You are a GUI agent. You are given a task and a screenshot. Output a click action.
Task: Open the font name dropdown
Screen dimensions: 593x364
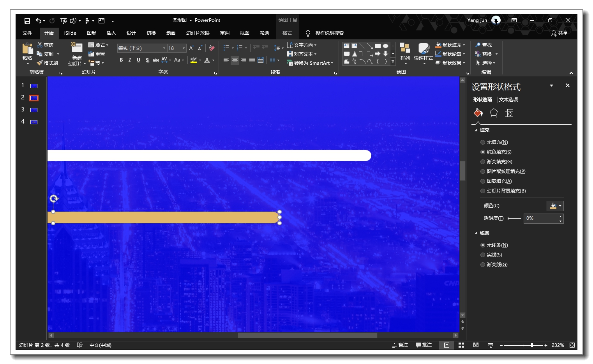(164, 48)
